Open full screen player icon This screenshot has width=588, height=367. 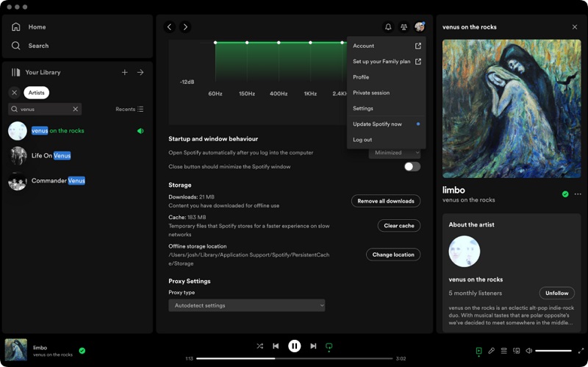point(581,351)
